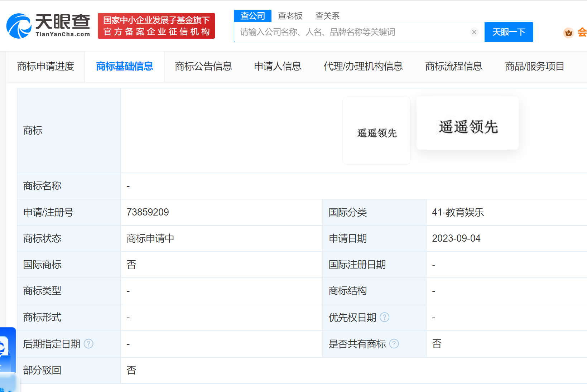This screenshot has width=587, height=392.
Task: Switch to the 查公司 search tab
Action: 252,16
